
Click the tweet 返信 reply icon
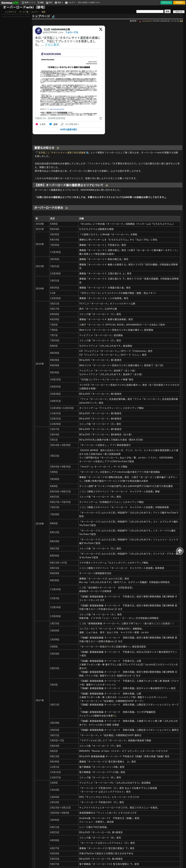(51, 124)
